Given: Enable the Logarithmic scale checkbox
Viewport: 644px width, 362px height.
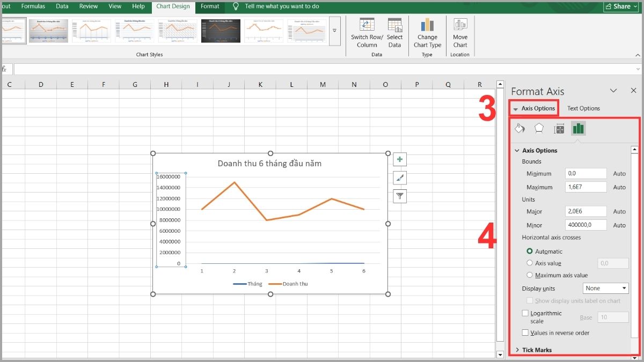Looking at the screenshot, I should (x=525, y=313).
